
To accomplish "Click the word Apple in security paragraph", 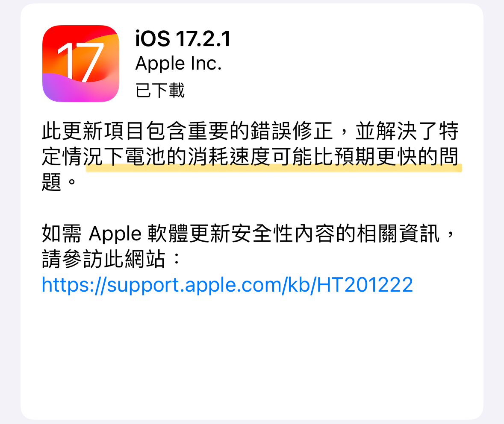I will pos(115,234).
